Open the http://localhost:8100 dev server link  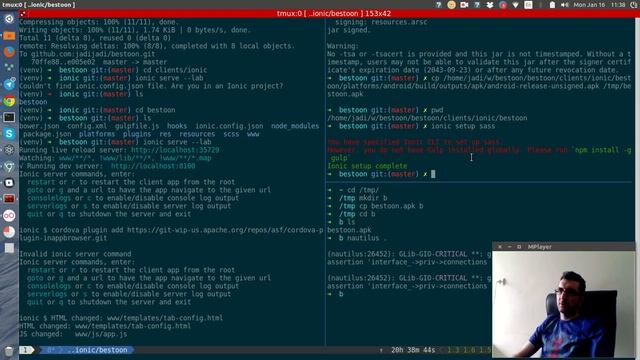click(x=153, y=166)
